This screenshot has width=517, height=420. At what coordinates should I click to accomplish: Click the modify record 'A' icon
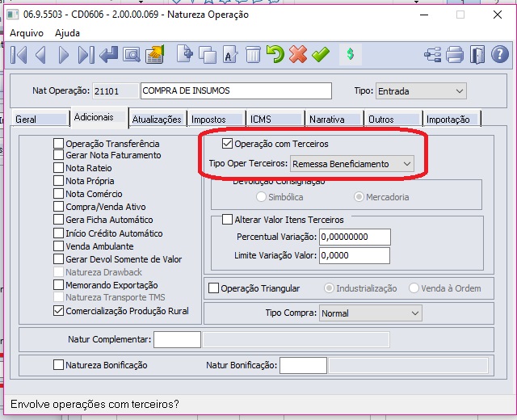tap(229, 55)
